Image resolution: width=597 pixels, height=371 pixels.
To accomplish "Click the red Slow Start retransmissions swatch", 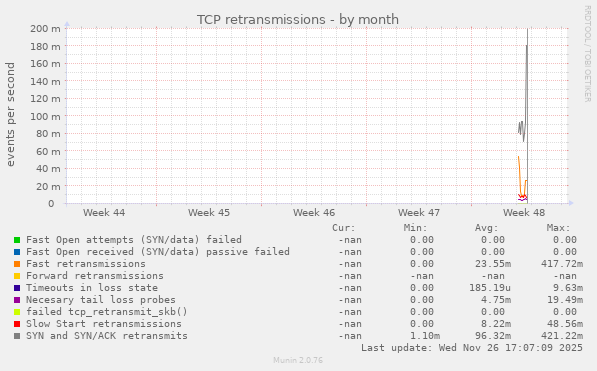I will tap(17, 324).
